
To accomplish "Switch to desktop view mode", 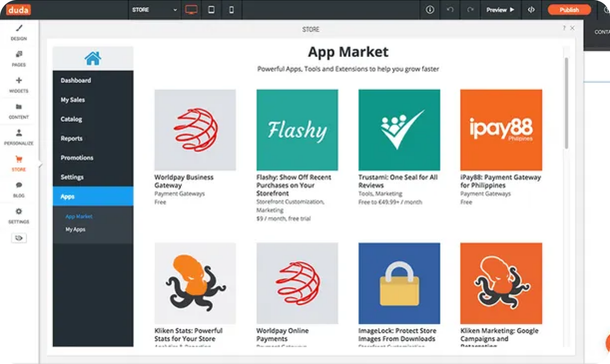I will (x=191, y=10).
